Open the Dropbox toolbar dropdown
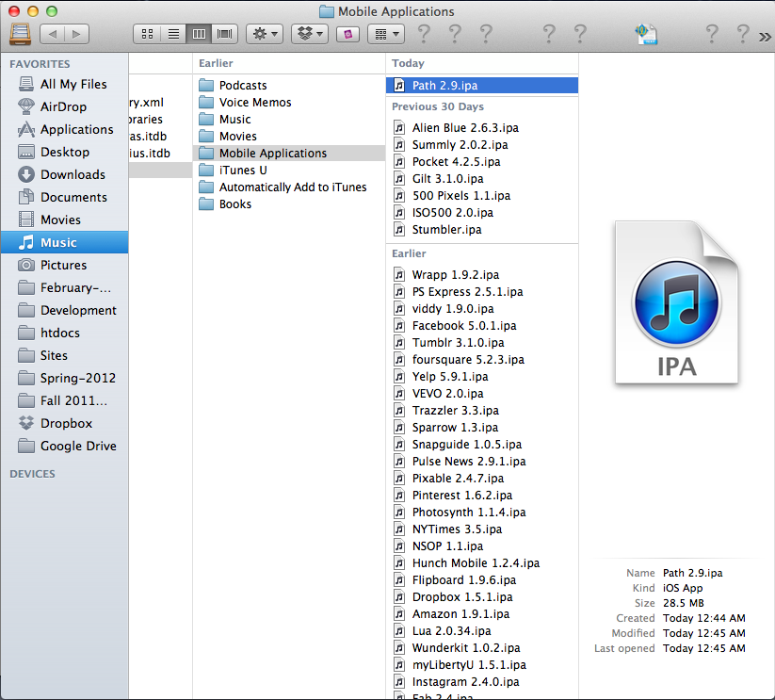Screen dimensions: 775x700 tap(310, 34)
